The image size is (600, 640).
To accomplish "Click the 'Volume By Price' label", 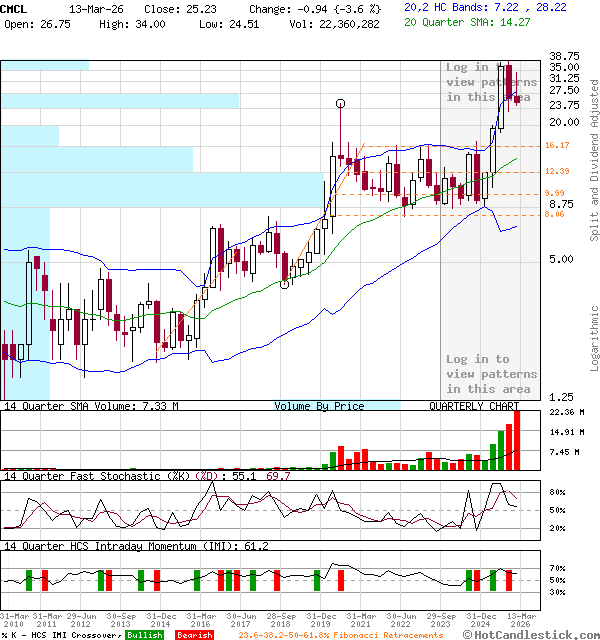I will click(x=319, y=406).
